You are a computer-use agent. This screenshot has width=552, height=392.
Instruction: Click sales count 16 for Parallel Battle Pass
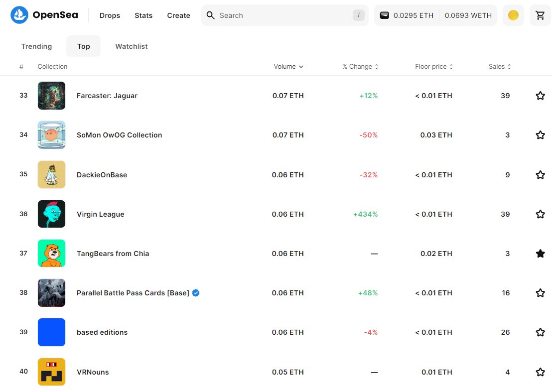(506, 293)
